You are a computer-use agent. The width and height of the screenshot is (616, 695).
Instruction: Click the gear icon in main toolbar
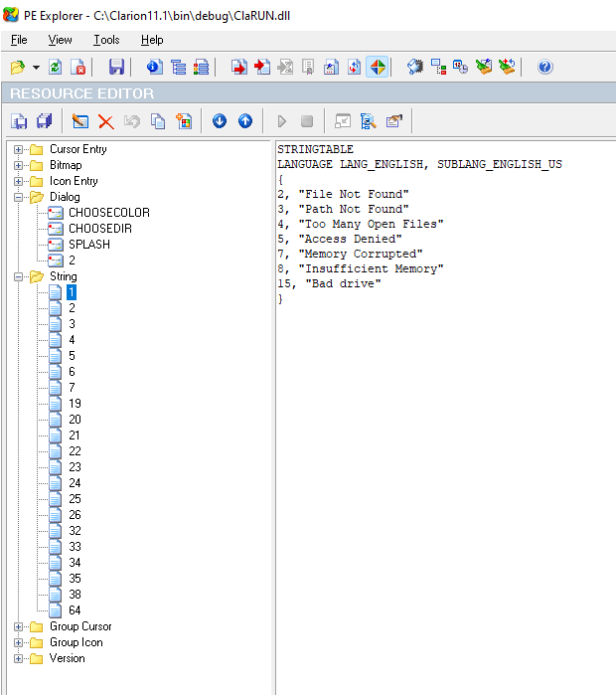415,68
